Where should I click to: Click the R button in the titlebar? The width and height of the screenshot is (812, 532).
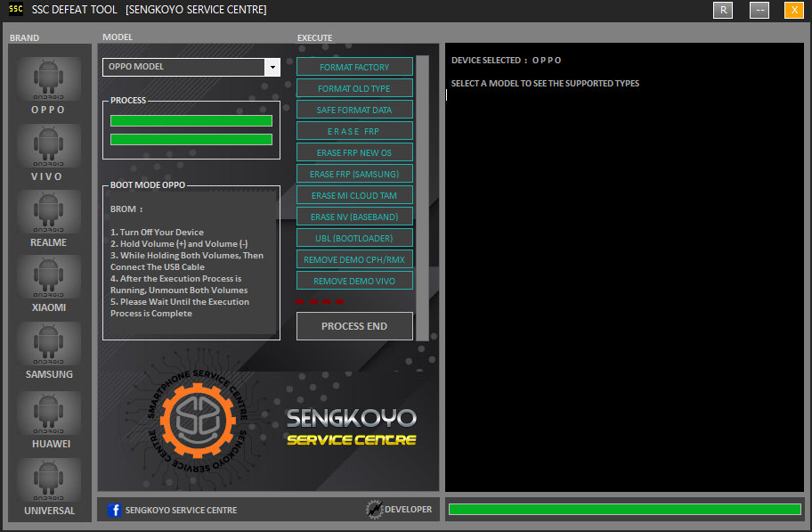722,10
